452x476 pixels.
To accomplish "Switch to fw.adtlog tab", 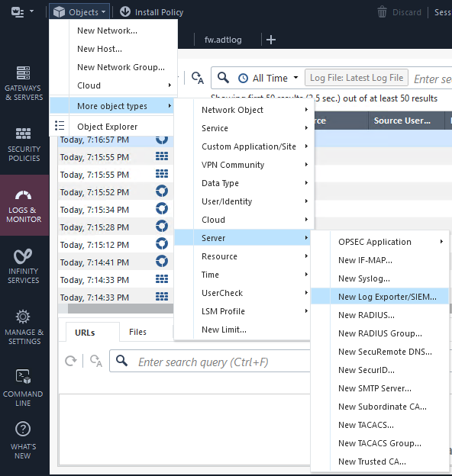I will pos(223,40).
